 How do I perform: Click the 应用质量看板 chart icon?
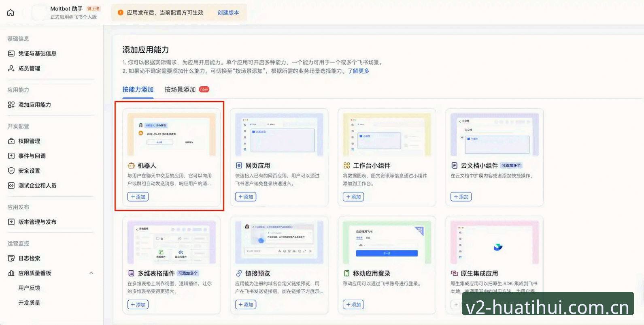11,273
